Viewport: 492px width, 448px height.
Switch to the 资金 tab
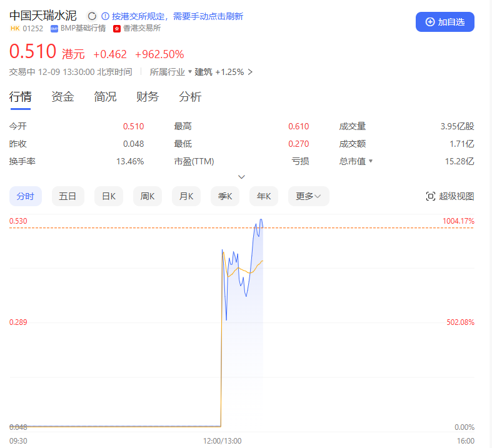coord(63,97)
